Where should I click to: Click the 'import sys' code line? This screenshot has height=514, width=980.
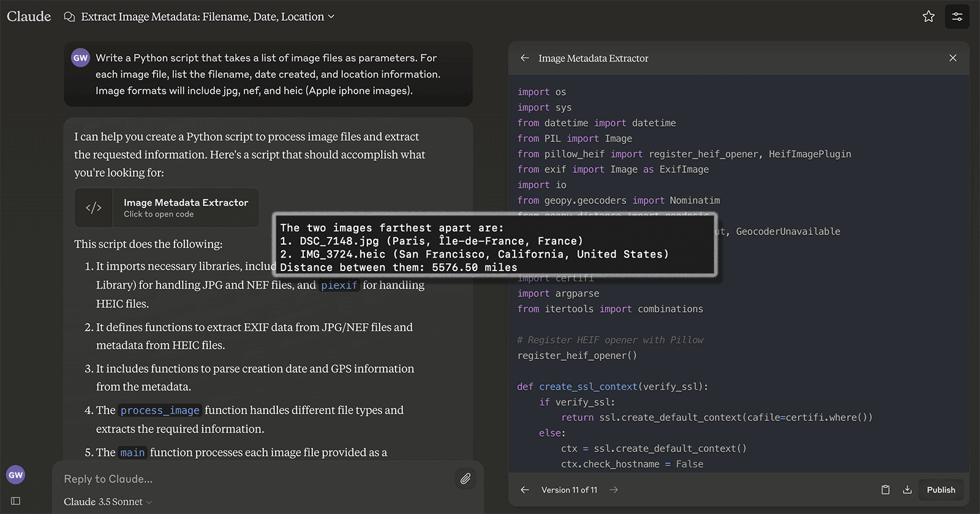coord(544,108)
